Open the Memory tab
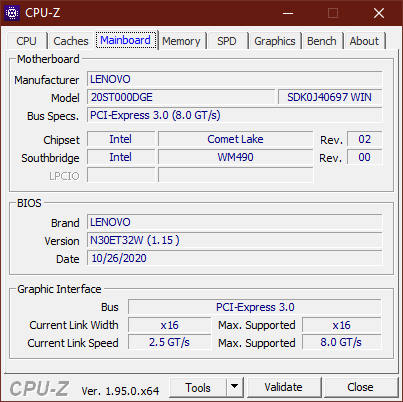The width and height of the screenshot is (403, 402). [x=181, y=41]
